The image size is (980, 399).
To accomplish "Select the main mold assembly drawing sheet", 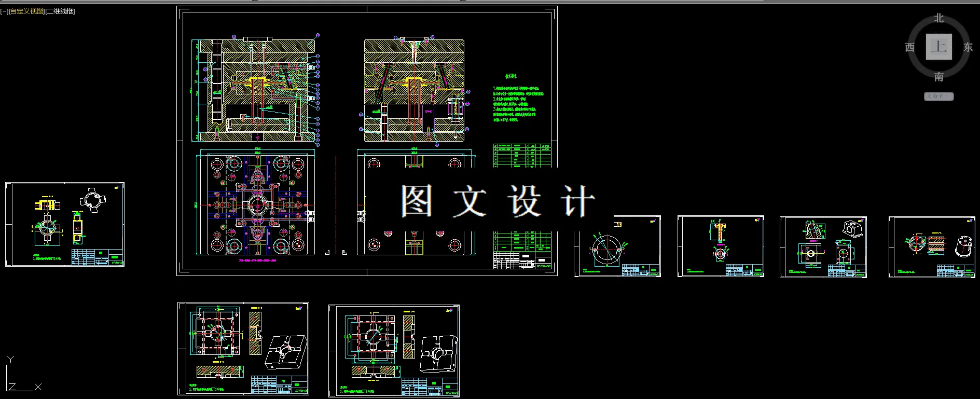I will (x=367, y=141).
